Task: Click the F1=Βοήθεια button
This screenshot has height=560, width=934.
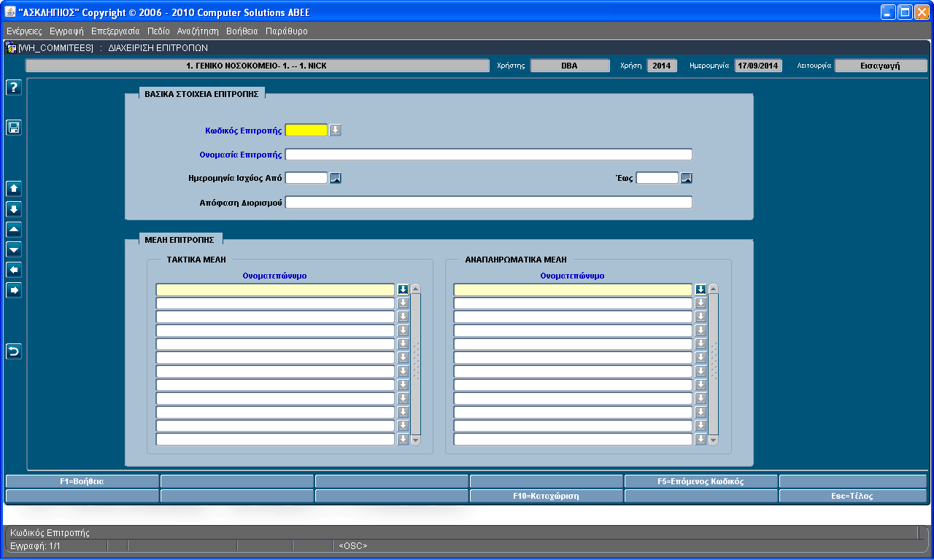Action: click(x=82, y=481)
